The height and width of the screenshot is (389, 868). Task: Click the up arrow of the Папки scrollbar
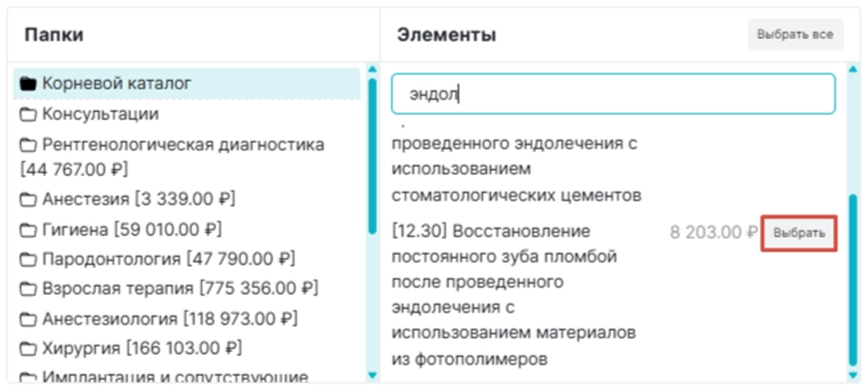point(372,69)
